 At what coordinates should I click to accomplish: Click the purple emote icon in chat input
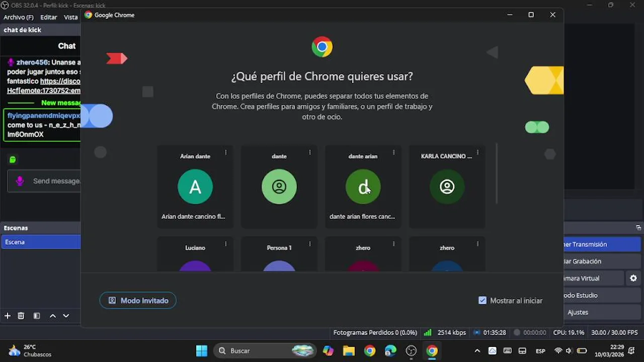(x=20, y=181)
